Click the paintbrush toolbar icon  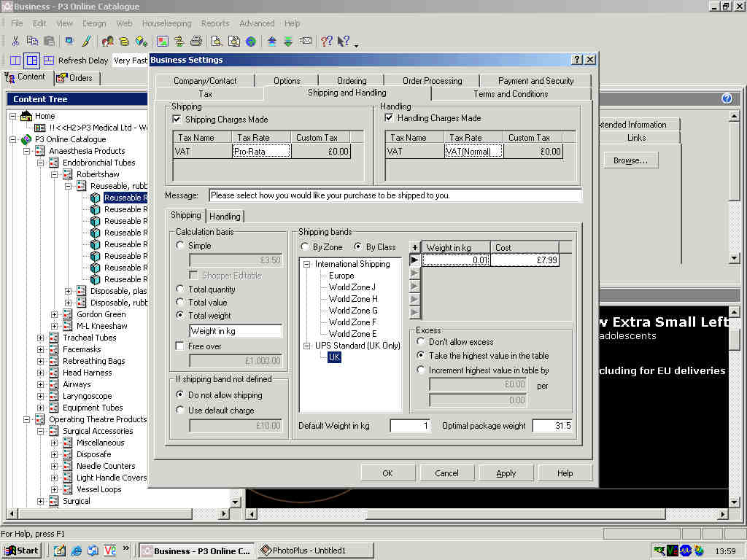[86, 41]
